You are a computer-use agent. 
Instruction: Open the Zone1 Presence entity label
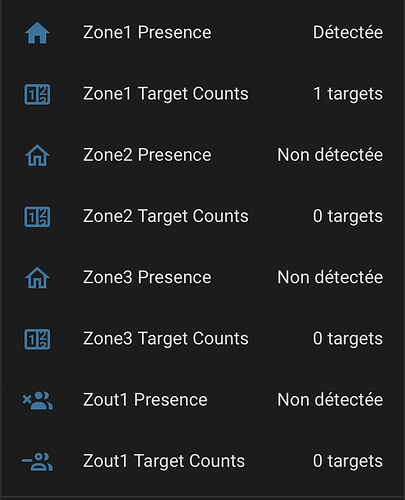click(147, 33)
